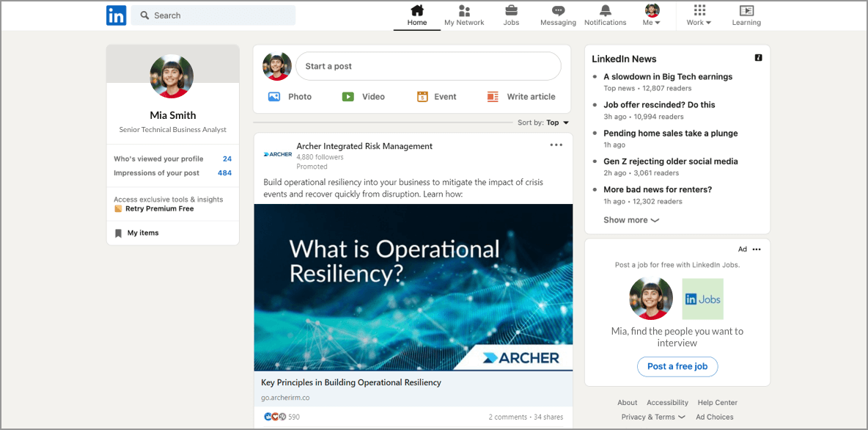Click the LinkedIn logo icon
This screenshot has height=430, width=868.
pos(117,15)
